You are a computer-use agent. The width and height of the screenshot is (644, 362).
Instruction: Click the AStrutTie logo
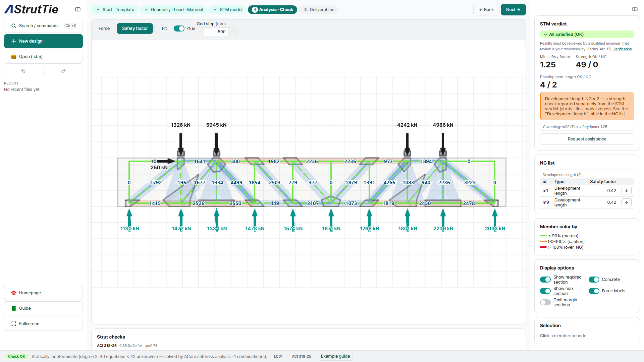point(31,9)
